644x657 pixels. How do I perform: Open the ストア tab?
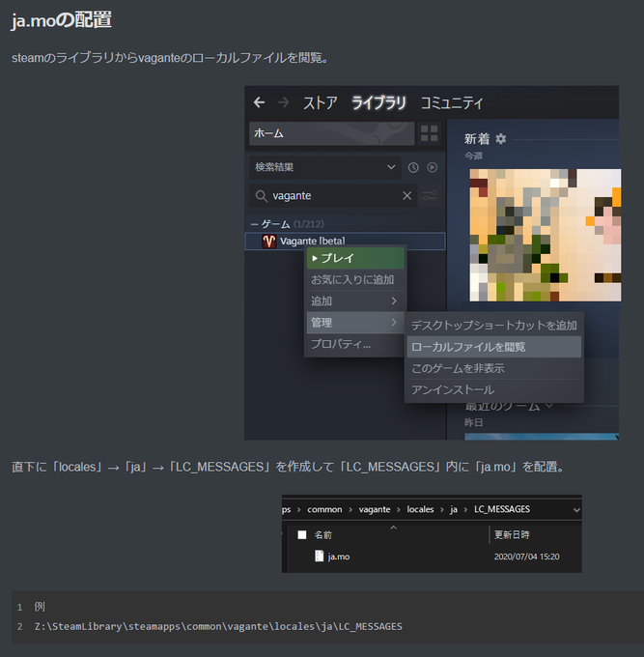point(320,103)
